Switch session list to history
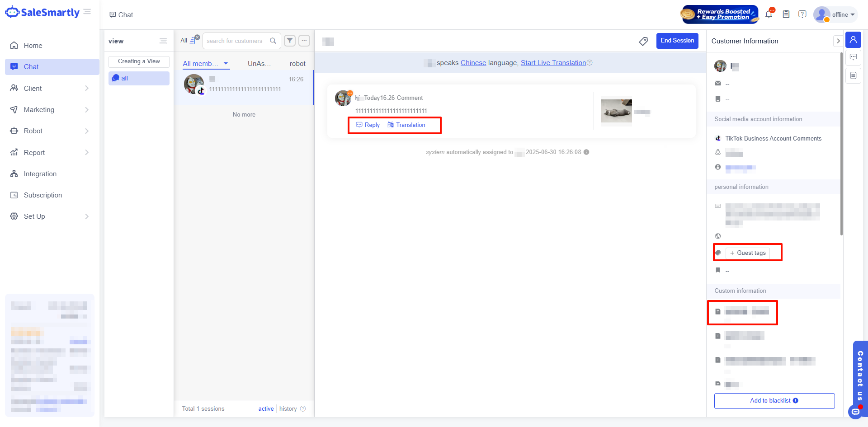The height and width of the screenshot is (427, 868). 288,408
